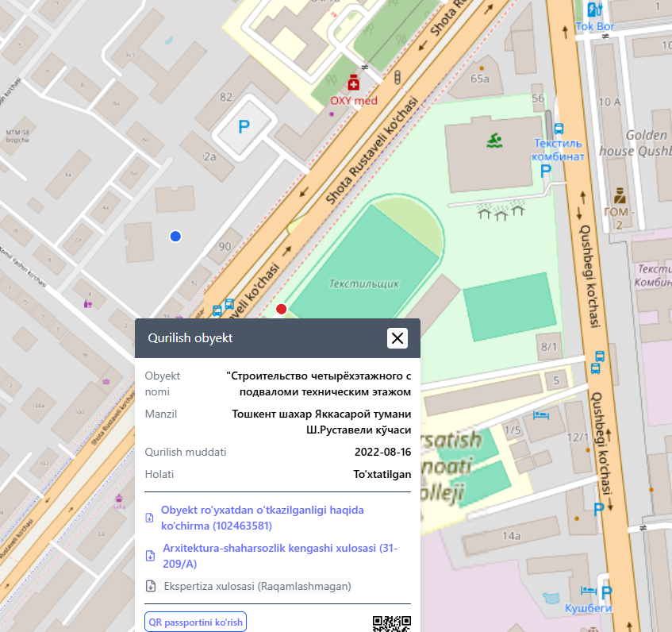Click the Holati status To'xtatilgan

click(382, 474)
